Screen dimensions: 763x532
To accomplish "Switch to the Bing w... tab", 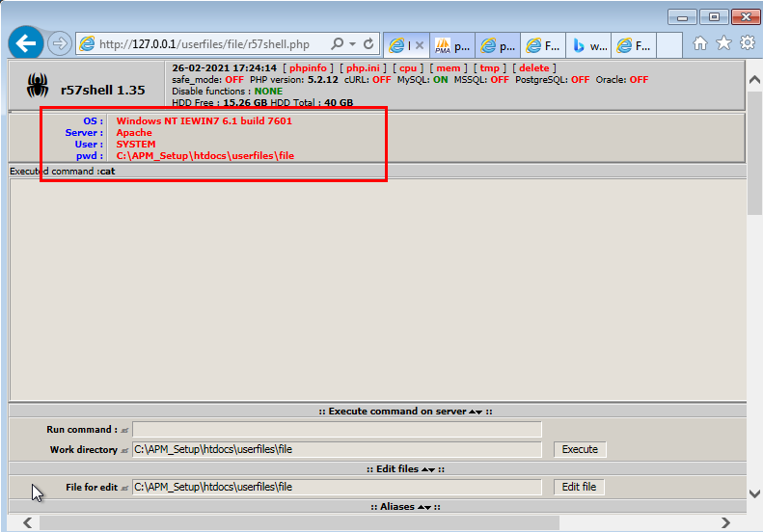I will (588, 45).
